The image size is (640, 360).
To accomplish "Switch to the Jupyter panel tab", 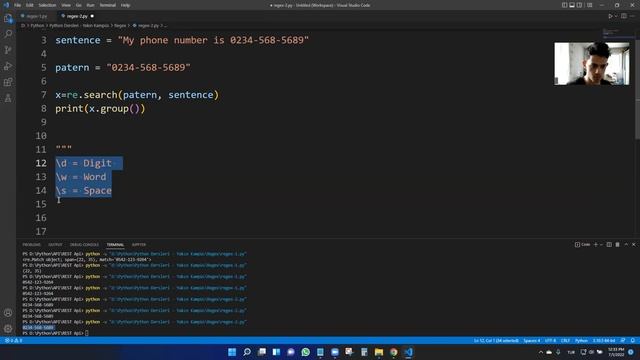I will pos(138,244).
